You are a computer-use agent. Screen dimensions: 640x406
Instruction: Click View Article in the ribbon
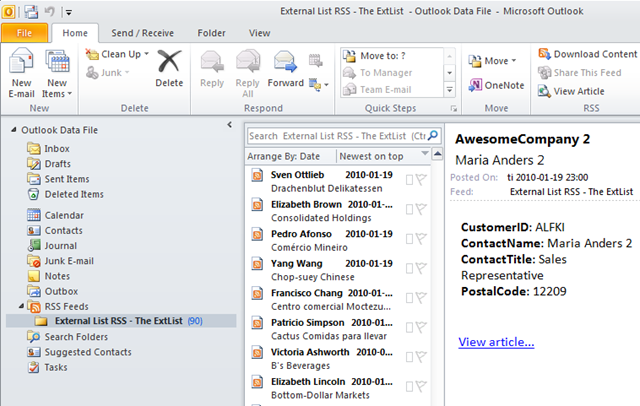pyautogui.click(x=571, y=91)
